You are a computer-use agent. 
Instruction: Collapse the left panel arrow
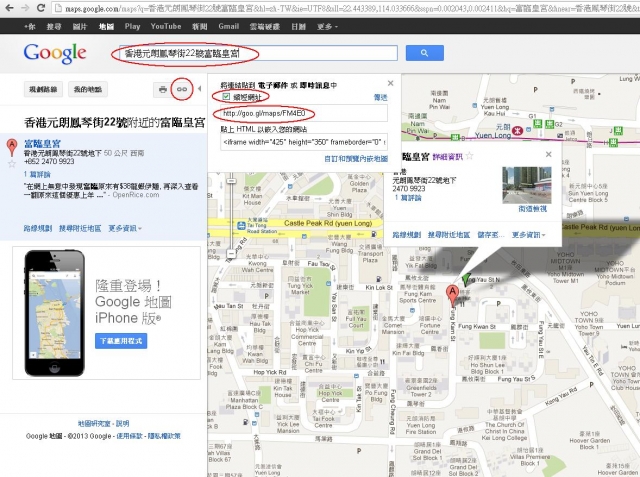[201, 90]
